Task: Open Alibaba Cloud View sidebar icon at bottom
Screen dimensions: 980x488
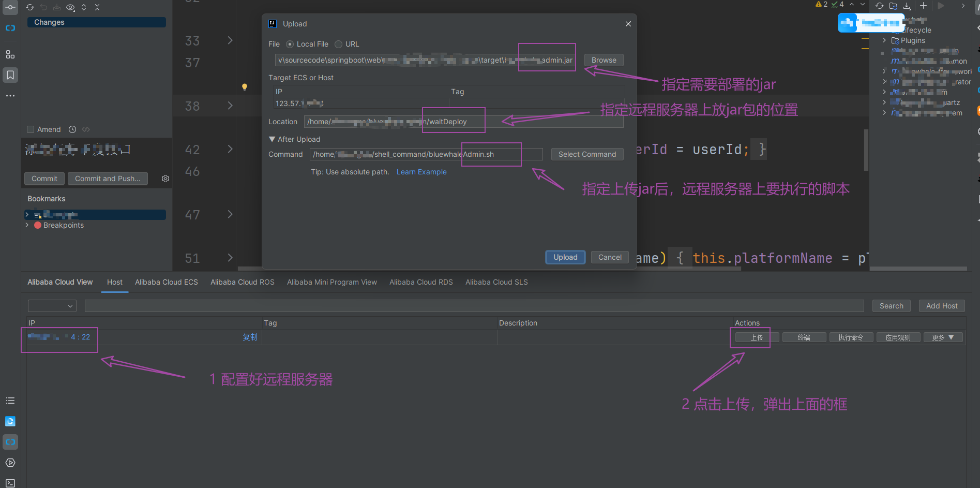Action: point(10,442)
